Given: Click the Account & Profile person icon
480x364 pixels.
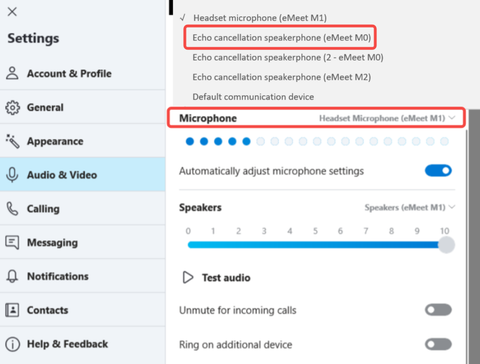Looking at the screenshot, I should (12, 73).
